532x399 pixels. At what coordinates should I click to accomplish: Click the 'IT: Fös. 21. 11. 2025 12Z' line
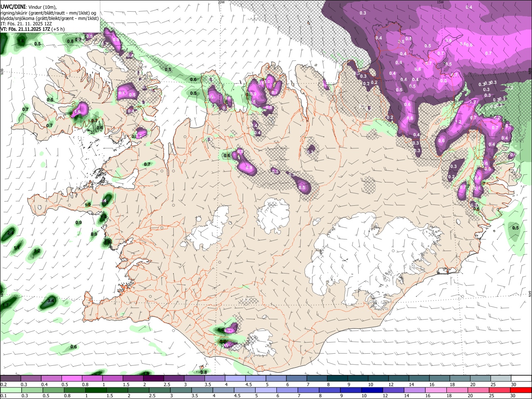tap(26, 24)
